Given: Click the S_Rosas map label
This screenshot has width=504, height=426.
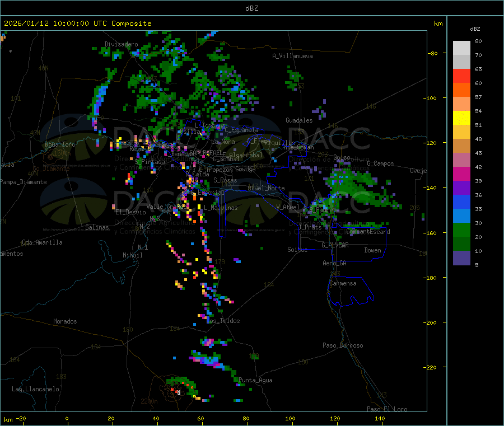Looking at the screenshot, I should point(225,180).
